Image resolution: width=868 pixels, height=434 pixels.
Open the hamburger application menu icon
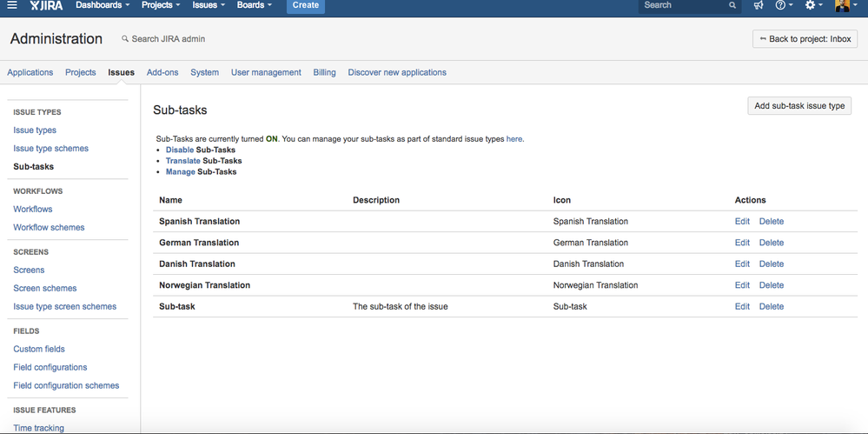pos(11,5)
